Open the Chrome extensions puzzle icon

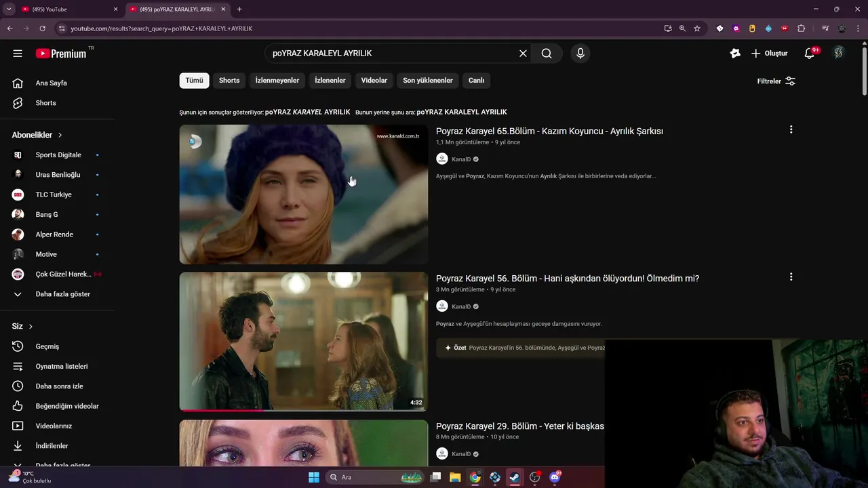[802, 28]
